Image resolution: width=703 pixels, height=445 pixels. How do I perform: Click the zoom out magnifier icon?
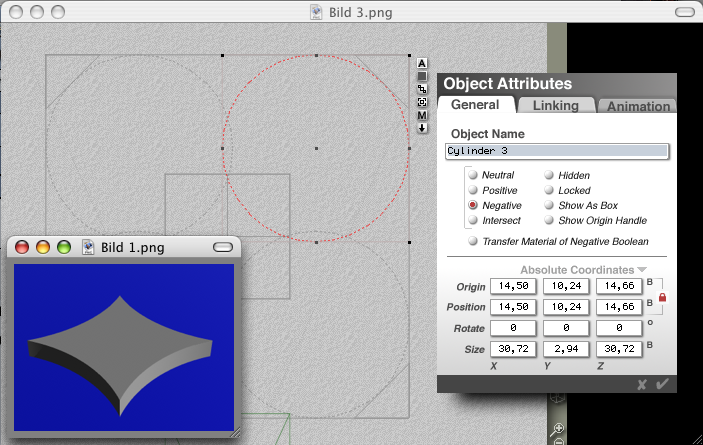(x=559, y=441)
